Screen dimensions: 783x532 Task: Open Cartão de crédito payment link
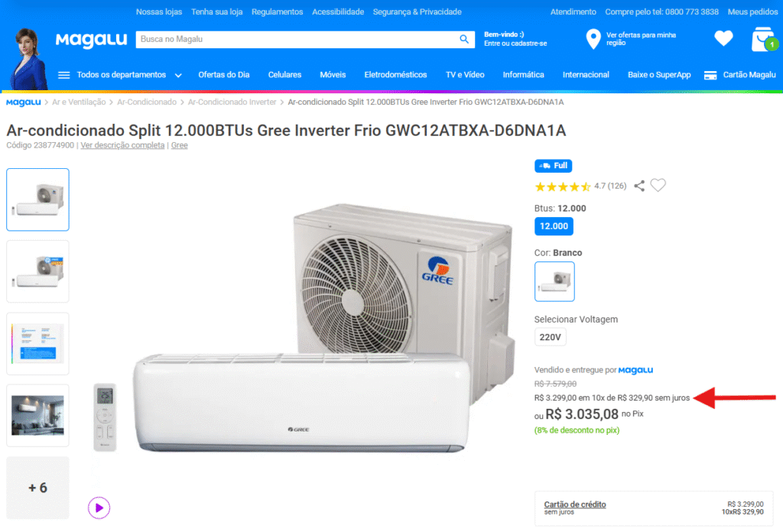tap(575, 504)
